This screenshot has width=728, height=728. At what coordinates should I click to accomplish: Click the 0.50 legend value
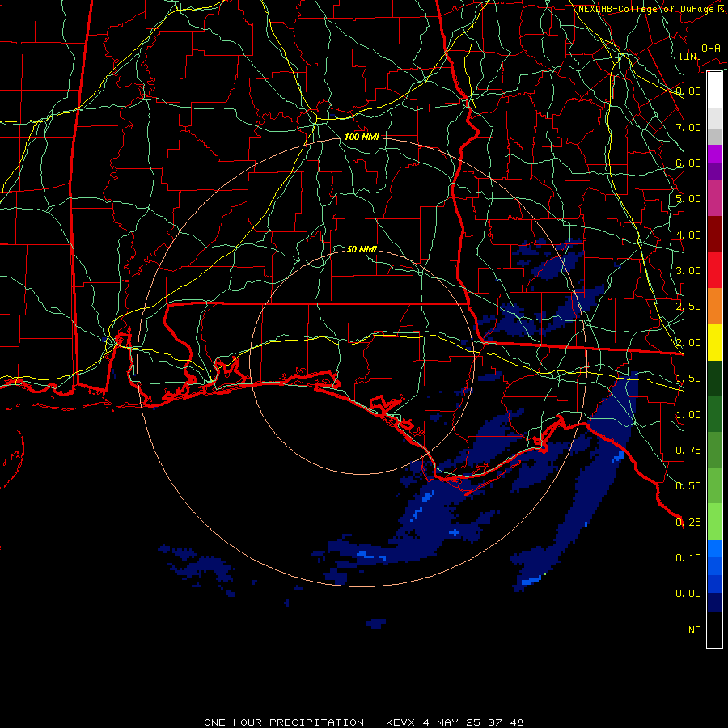click(x=688, y=486)
